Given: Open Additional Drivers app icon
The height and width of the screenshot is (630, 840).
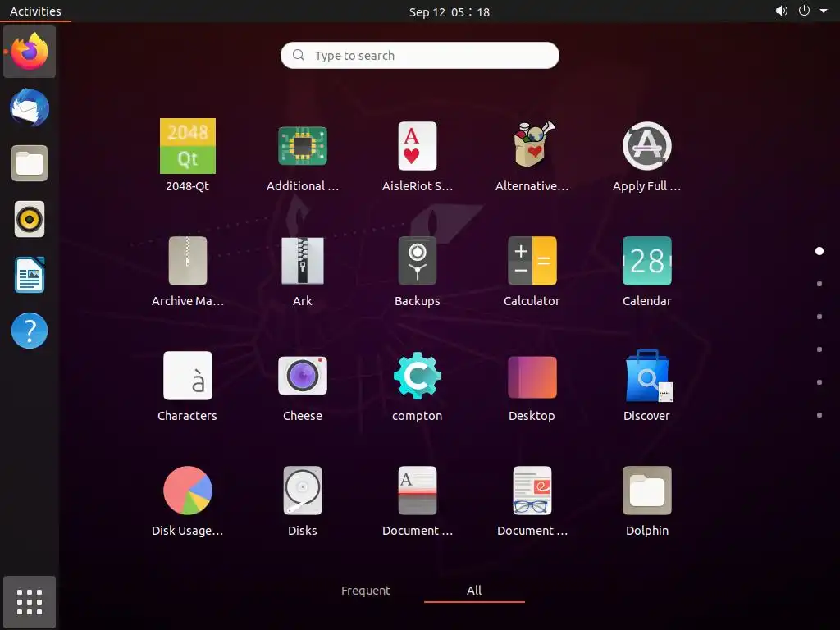Looking at the screenshot, I should 302,146.
